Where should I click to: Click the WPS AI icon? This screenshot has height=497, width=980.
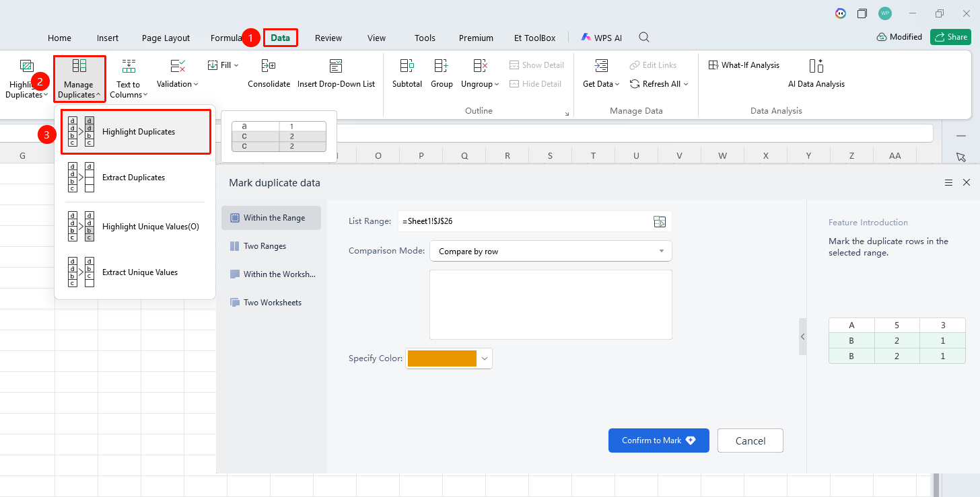(x=586, y=38)
